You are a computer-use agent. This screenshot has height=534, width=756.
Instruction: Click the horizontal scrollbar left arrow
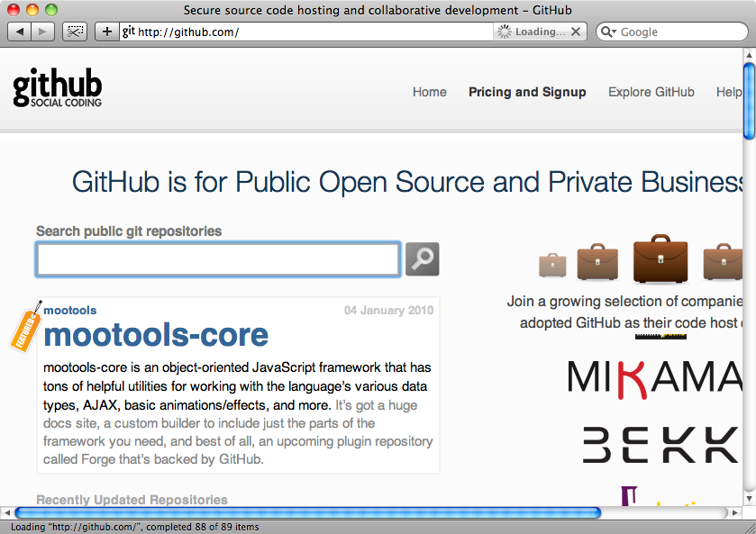6,512
